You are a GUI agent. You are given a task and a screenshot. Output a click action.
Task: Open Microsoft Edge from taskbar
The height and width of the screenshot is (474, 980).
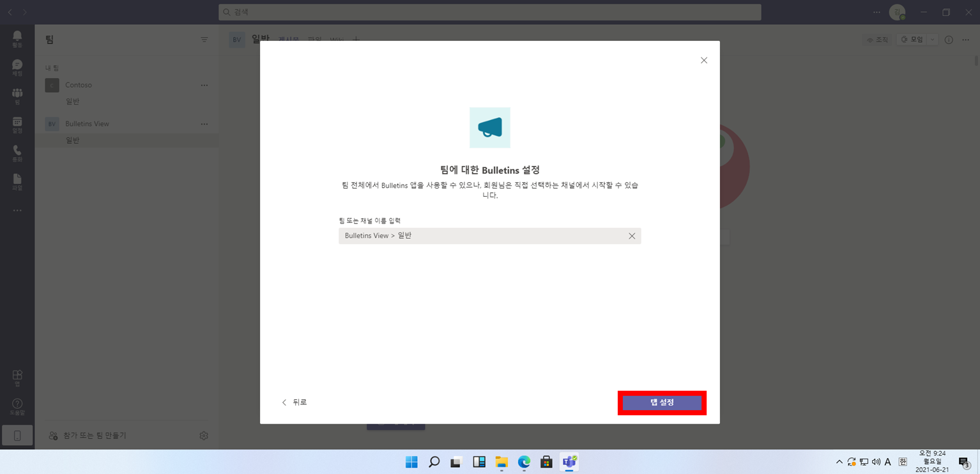(x=524, y=462)
